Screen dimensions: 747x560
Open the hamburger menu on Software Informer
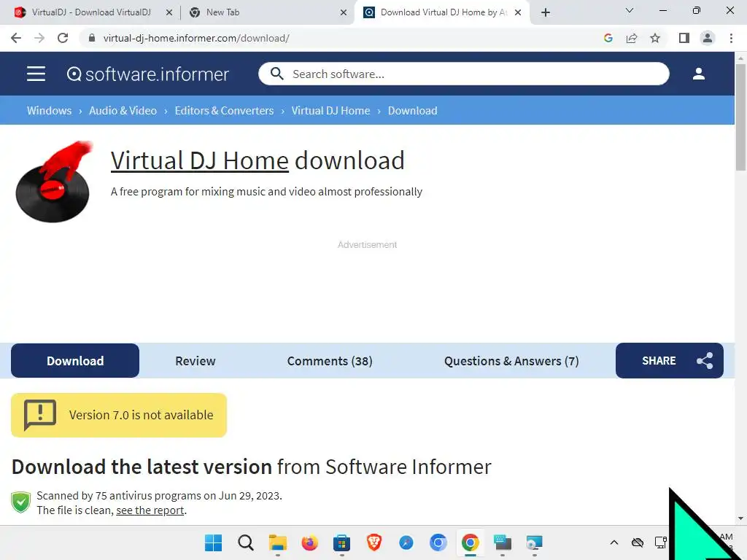36,74
